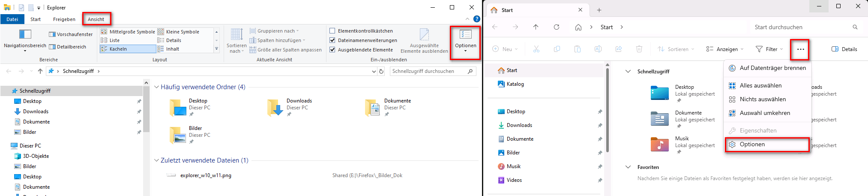Click the Details button on the right
Viewport: 868px width, 196px height.
pyautogui.click(x=844, y=49)
